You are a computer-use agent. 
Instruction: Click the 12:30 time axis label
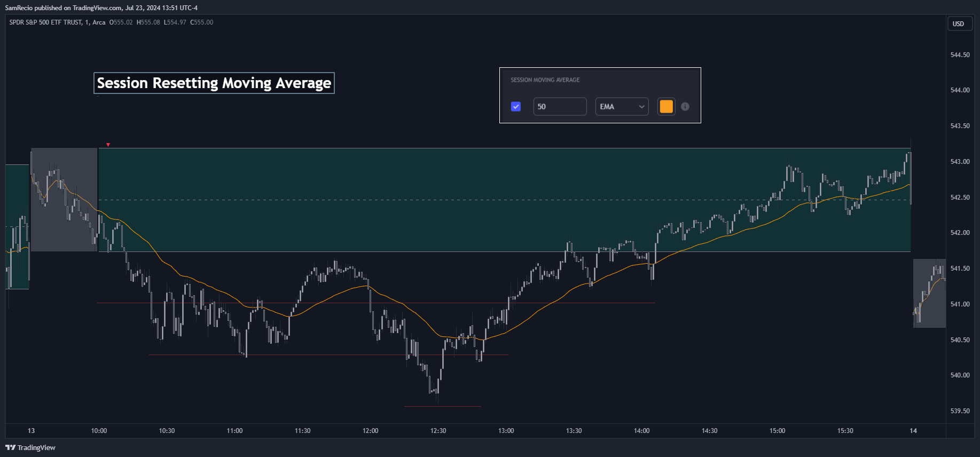click(x=438, y=431)
